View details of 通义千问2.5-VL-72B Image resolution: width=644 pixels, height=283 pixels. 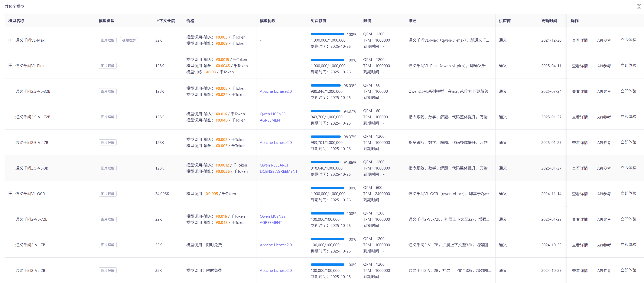580,117
